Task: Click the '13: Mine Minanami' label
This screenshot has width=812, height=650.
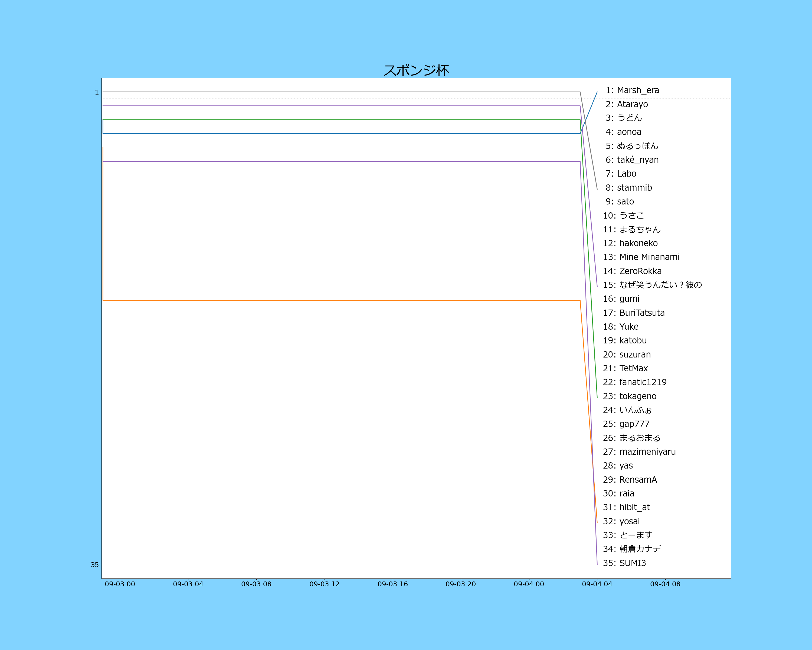Action: click(641, 257)
